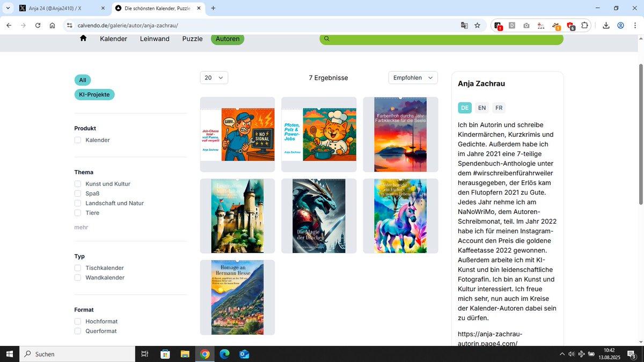Open Task View in the taskbar
The height and width of the screenshot is (362, 644).
pos(144,354)
